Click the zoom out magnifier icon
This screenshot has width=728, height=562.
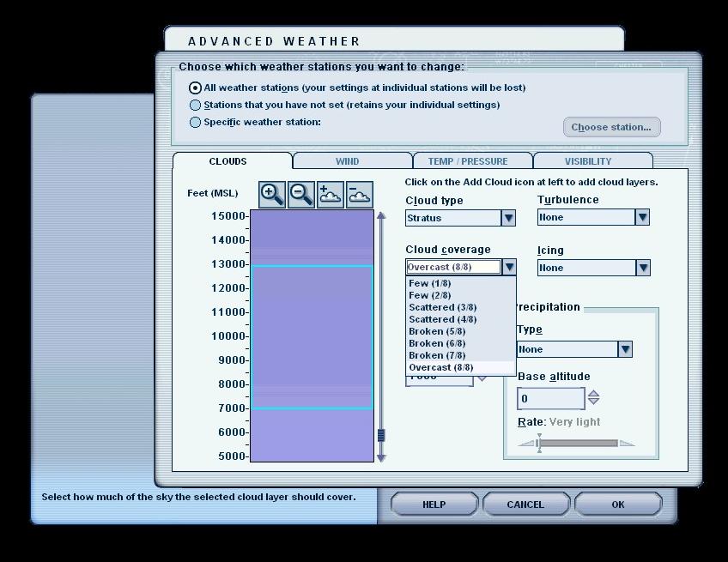click(301, 194)
